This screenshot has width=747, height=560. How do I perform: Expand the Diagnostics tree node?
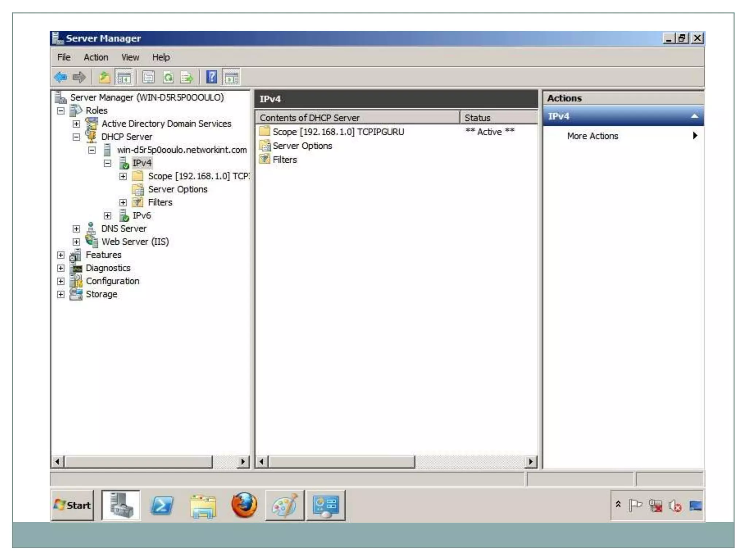point(61,268)
